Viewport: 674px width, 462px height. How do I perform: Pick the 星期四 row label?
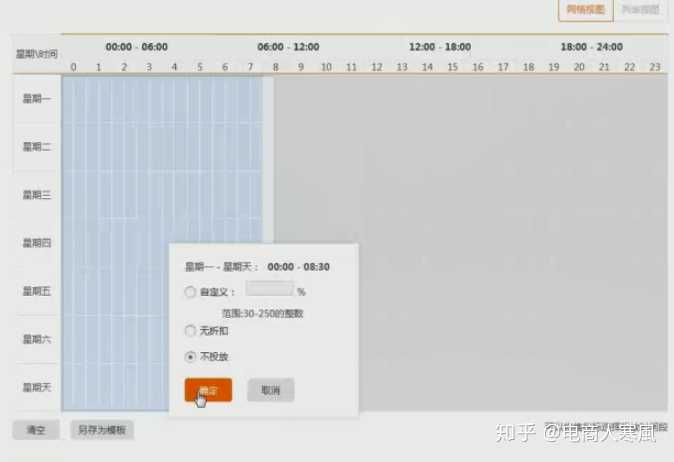[37, 242]
